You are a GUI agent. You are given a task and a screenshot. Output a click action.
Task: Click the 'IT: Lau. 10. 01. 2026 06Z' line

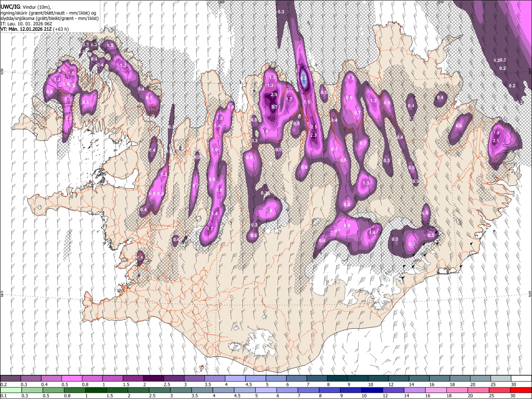[26, 24]
